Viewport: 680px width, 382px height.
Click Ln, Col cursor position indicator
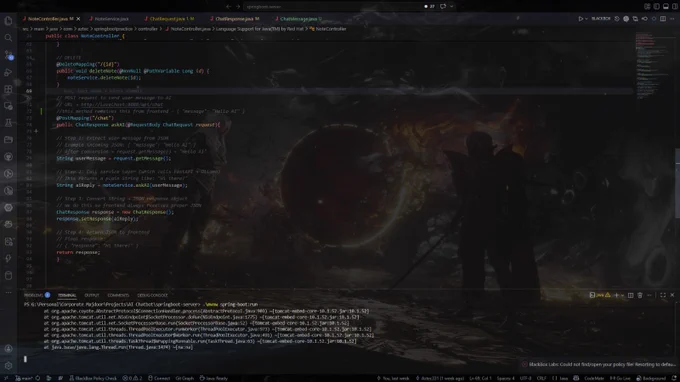(480, 379)
